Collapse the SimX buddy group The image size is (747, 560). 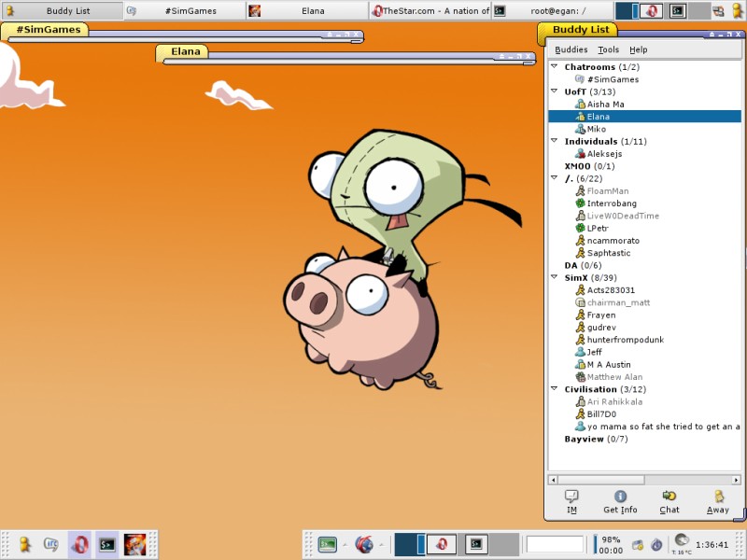[554, 277]
